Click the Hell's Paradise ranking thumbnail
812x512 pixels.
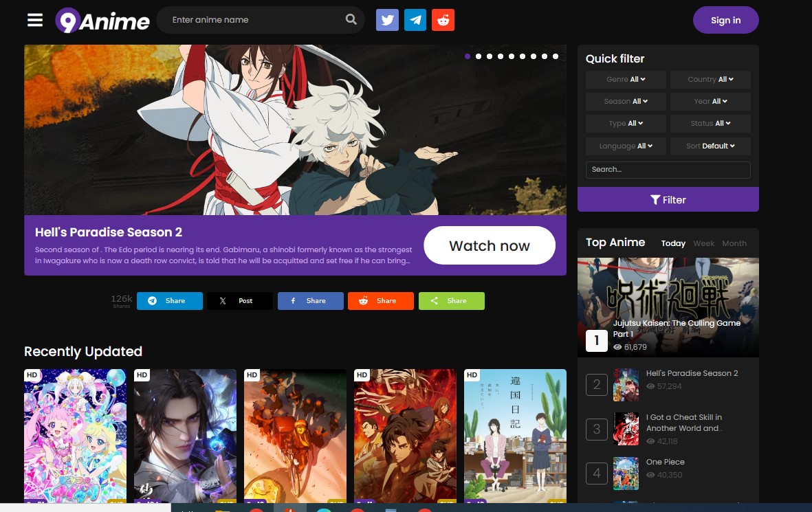pyautogui.click(x=626, y=385)
